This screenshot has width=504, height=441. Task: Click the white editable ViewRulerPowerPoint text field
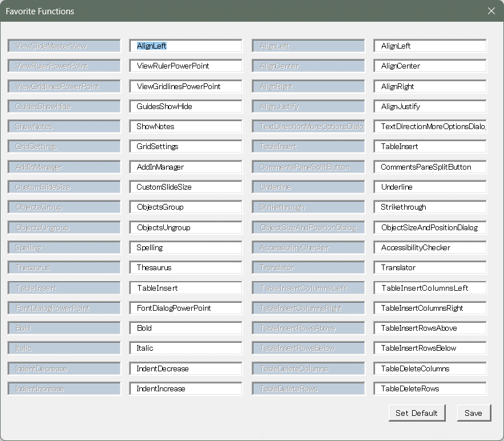pyautogui.click(x=186, y=66)
